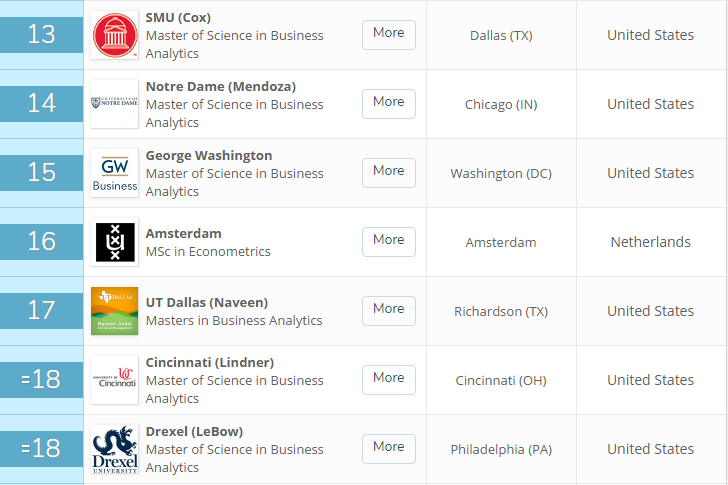Open the Amsterdam school name link
The image size is (728, 485).
(184, 233)
